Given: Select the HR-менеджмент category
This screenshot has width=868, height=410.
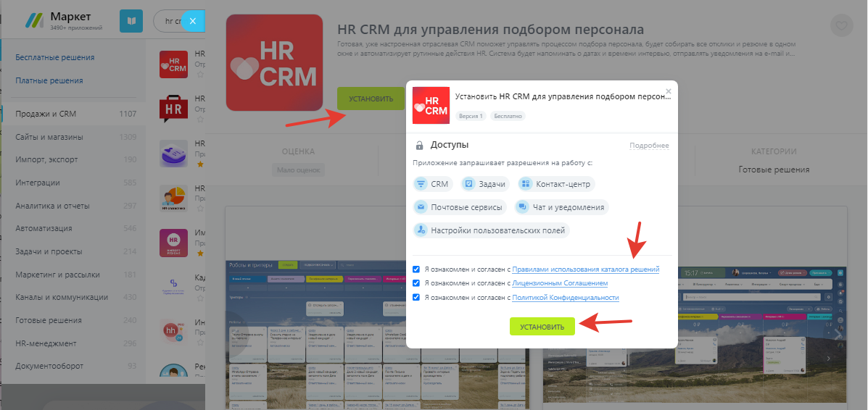Looking at the screenshot, I should (74, 343).
